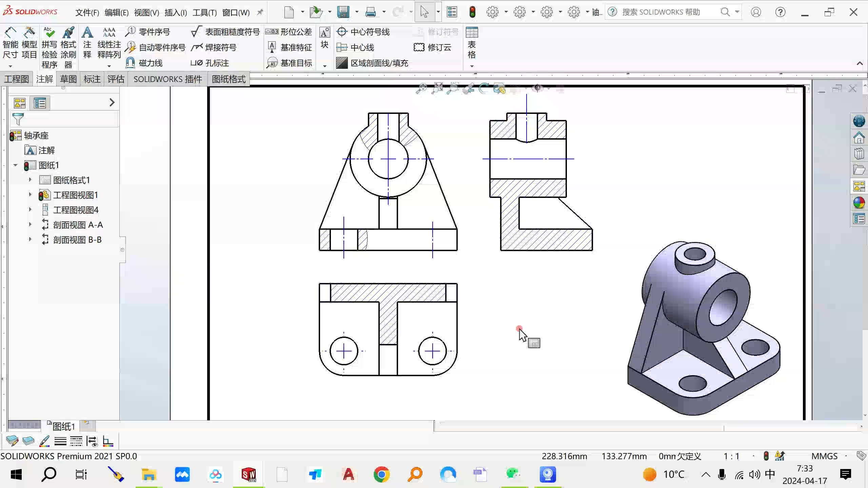
Task: Expand left panel with right chevron
Action: click(112, 103)
